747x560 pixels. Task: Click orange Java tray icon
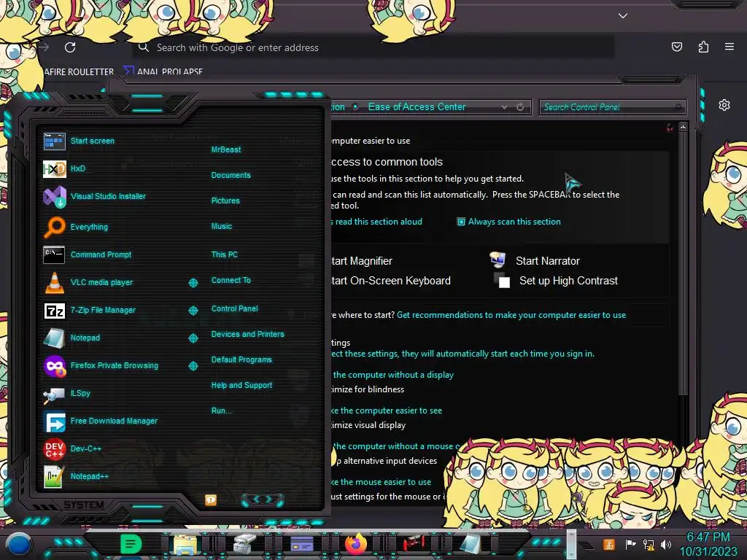pos(609,544)
